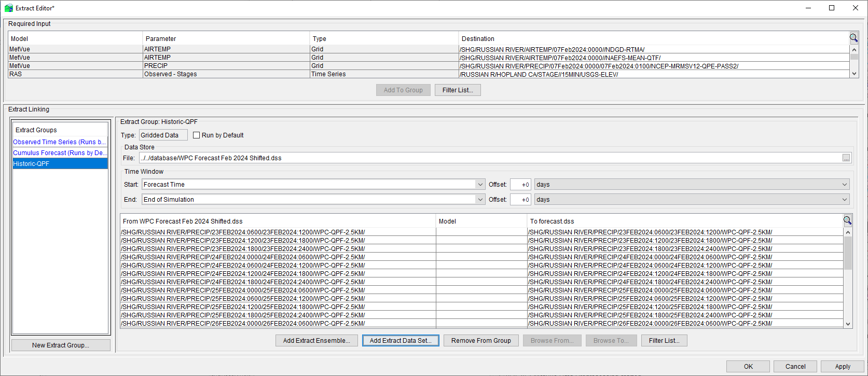Click scroll down arrow of data set table
868x376 pixels.
pos(848,324)
